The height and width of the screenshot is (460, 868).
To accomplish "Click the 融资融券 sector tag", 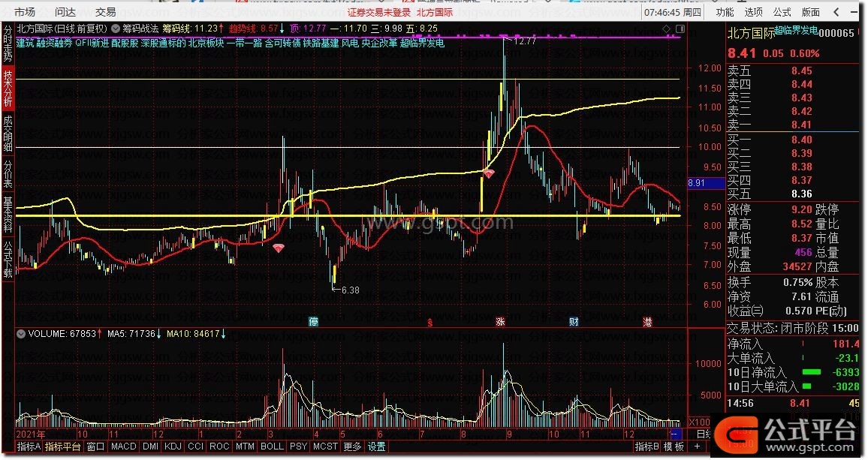I will (55, 43).
